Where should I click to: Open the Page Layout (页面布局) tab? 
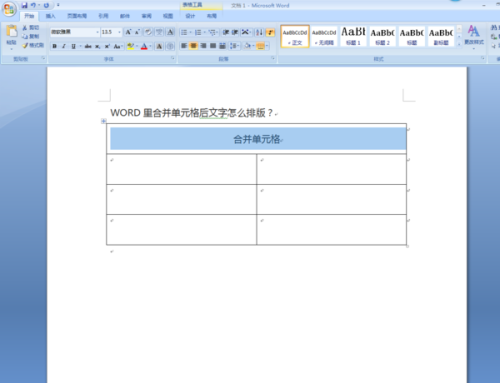77,16
